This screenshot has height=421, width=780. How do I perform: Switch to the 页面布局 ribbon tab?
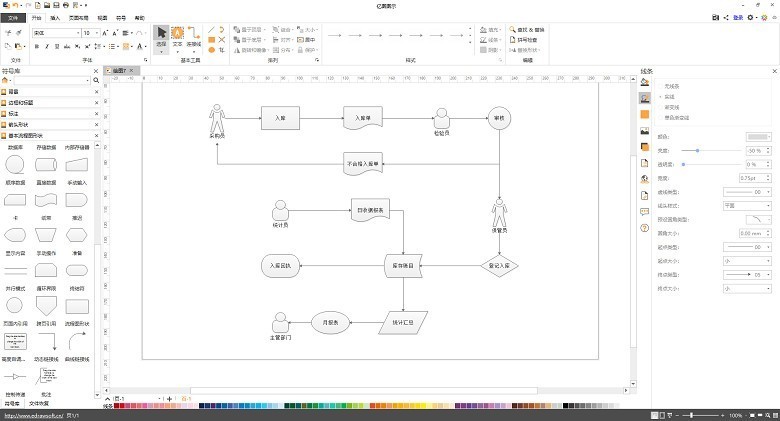(x=79, y=17)
